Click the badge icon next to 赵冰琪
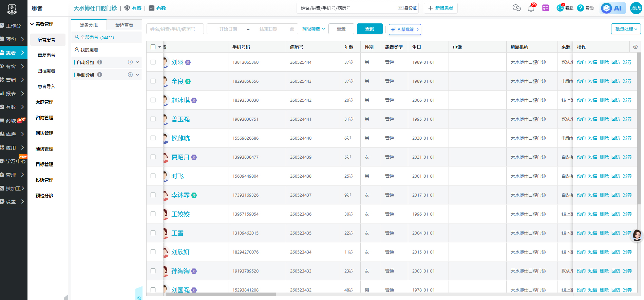 [x=194, y=100]
